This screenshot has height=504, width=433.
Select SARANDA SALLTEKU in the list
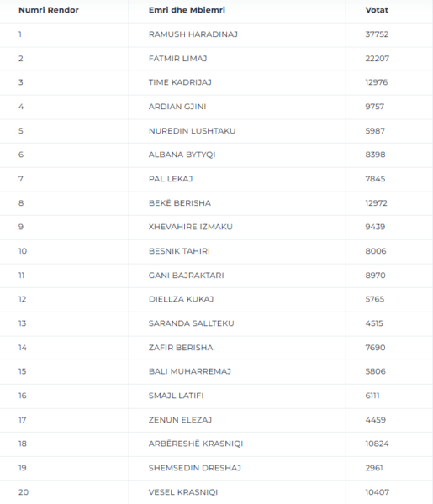click(192, 323)
